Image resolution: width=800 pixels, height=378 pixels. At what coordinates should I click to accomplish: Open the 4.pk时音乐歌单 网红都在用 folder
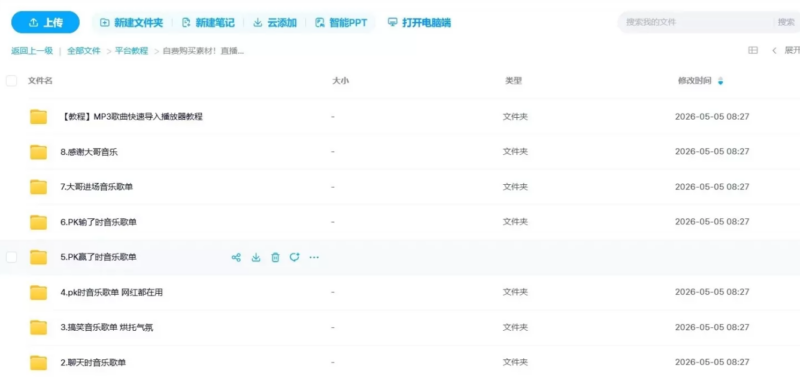[x=112, y=292]
